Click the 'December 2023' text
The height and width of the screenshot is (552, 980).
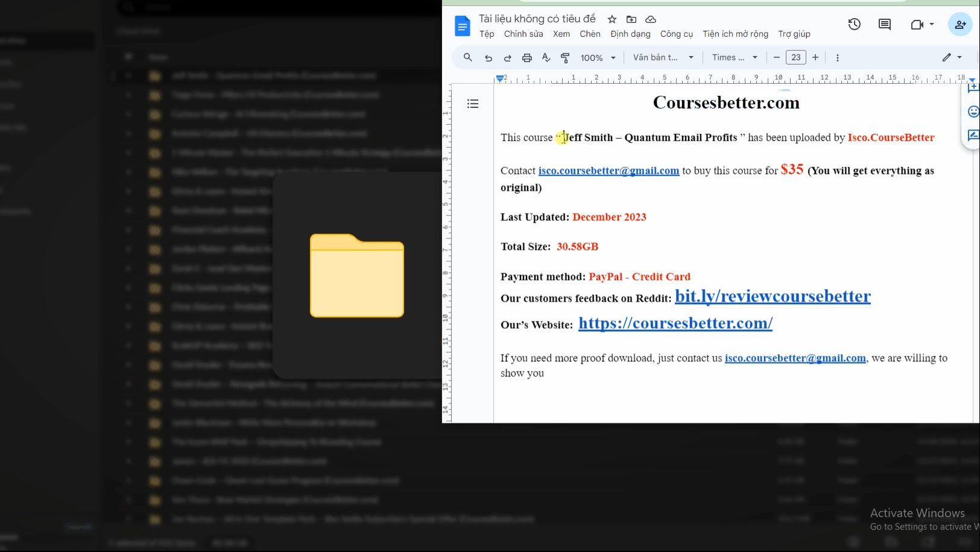609,217
